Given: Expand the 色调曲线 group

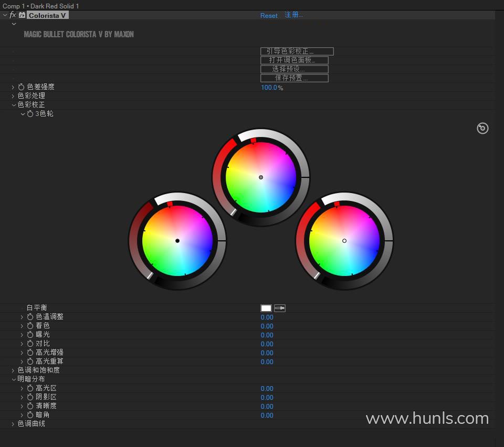Looking at the screenshot, I should [x=13, y=424].
